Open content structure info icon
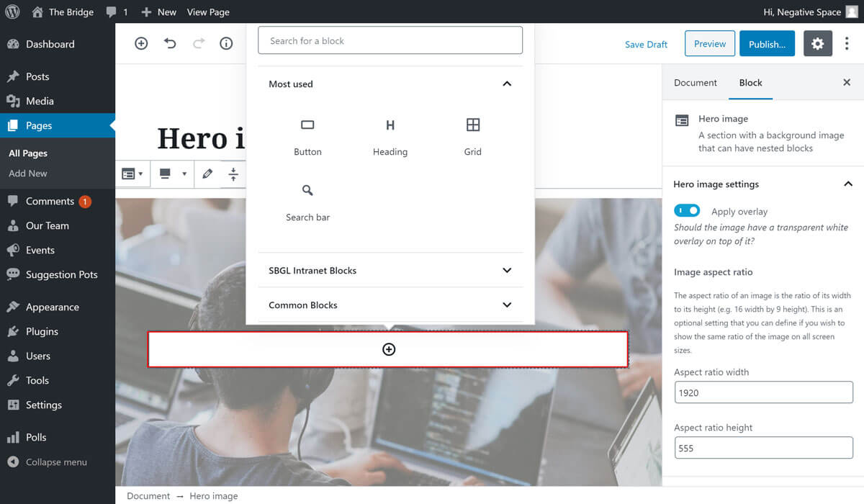The width and height of the screenshot is (864, 504). pos(226,44)
